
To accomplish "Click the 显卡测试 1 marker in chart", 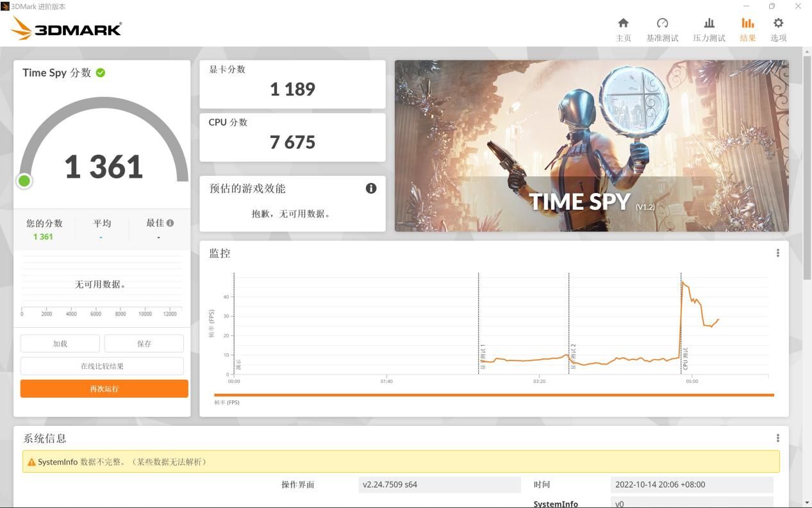I will pyautogui.click(x=483, y=357).
